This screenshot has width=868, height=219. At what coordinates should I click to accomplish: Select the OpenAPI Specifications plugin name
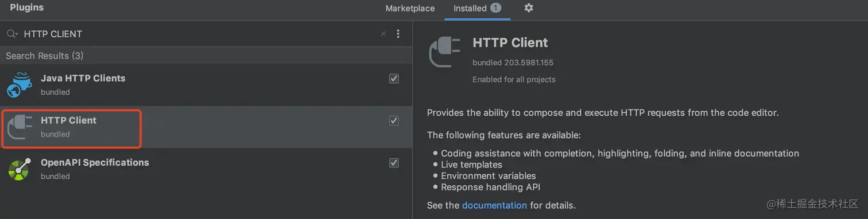click(95, 162)
